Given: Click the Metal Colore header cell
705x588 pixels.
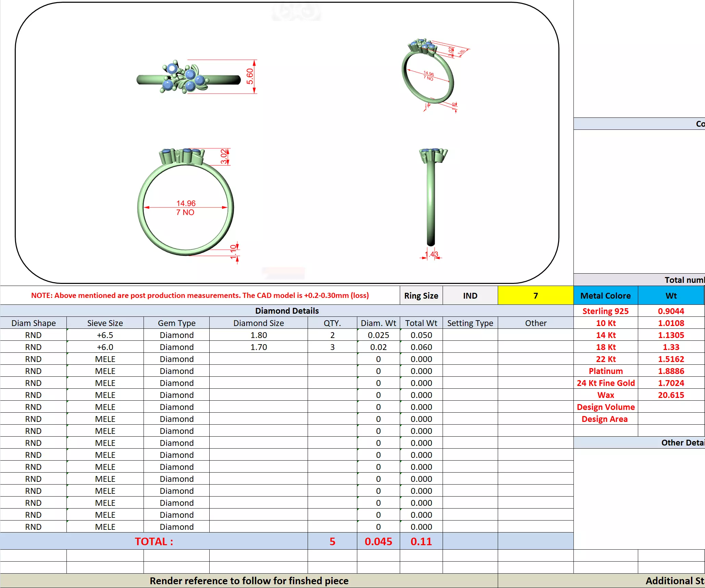Looking at the screenshot, I should click(605, 296).
